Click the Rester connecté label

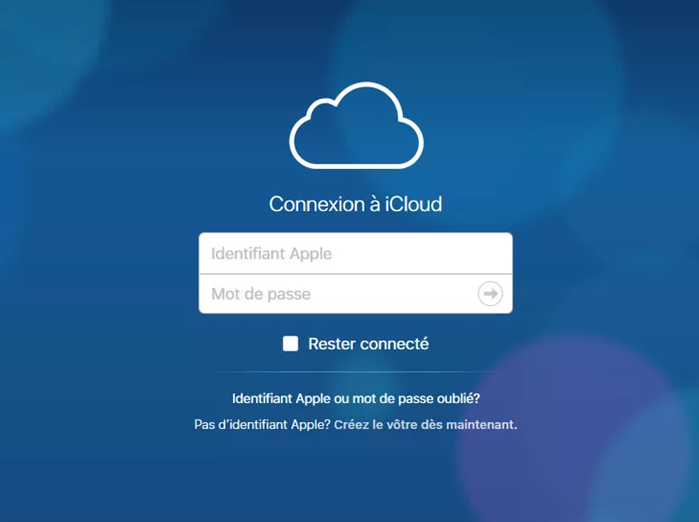(x=368, y=344)
